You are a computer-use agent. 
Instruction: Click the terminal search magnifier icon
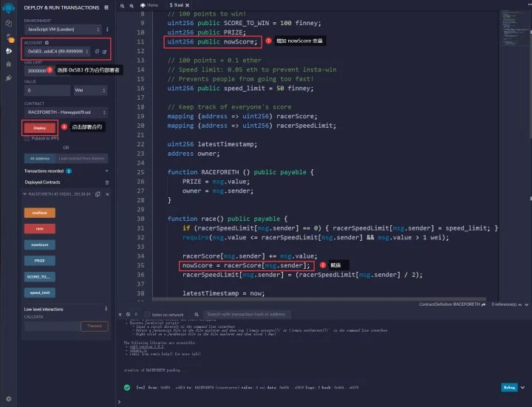197,315
